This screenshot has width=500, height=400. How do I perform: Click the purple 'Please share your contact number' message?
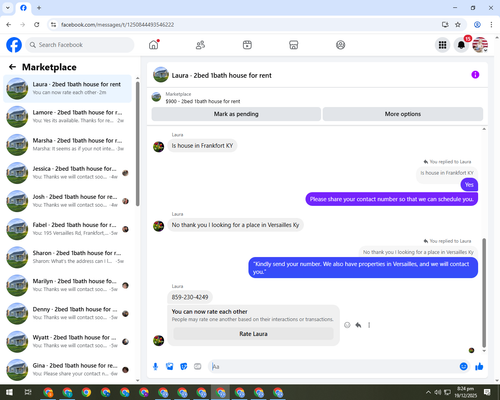(x=392, y=199)
